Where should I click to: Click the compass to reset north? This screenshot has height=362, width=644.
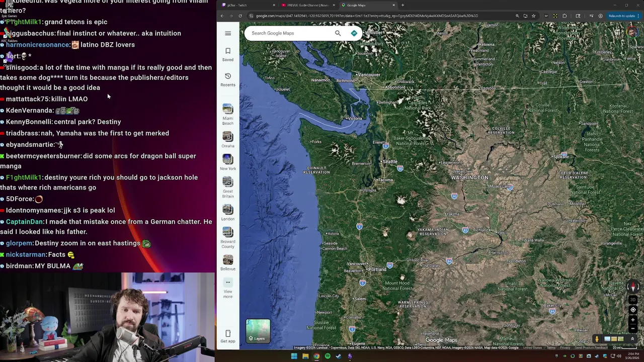[x=633, y=287]
